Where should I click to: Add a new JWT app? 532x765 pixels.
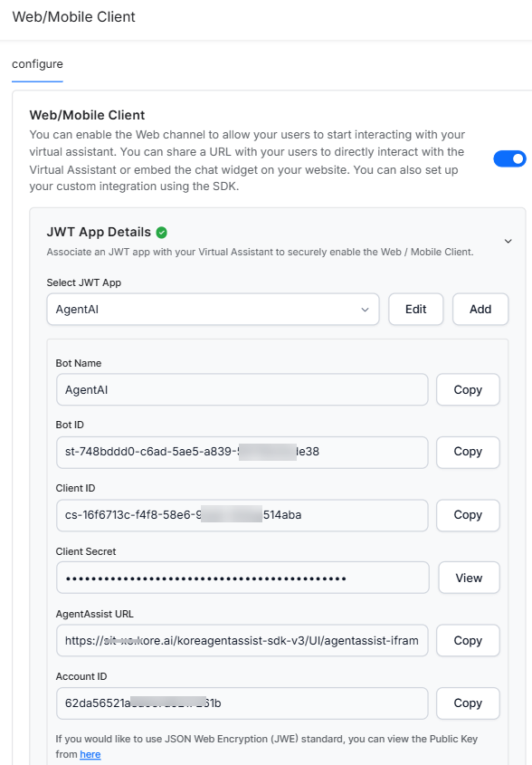click(480, 310)
